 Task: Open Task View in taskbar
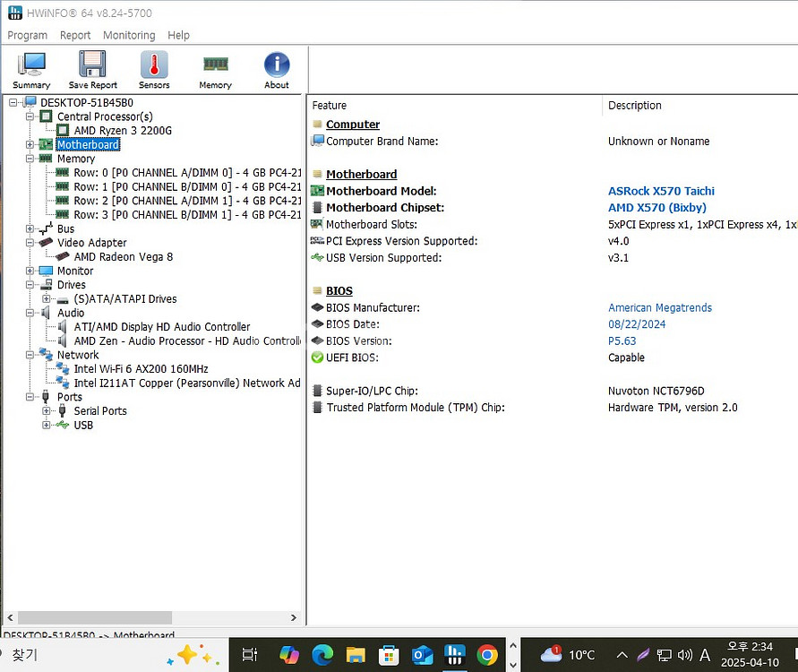click(249, 655)
